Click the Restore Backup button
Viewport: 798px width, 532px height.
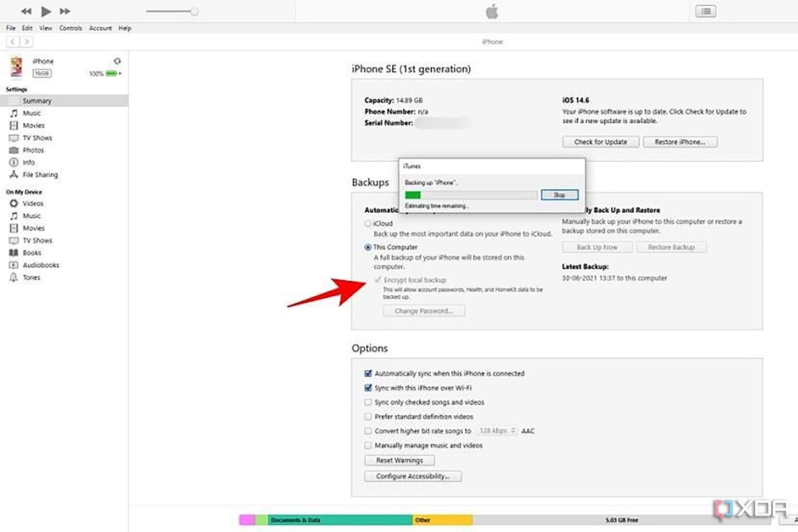(x=671, y=247)
